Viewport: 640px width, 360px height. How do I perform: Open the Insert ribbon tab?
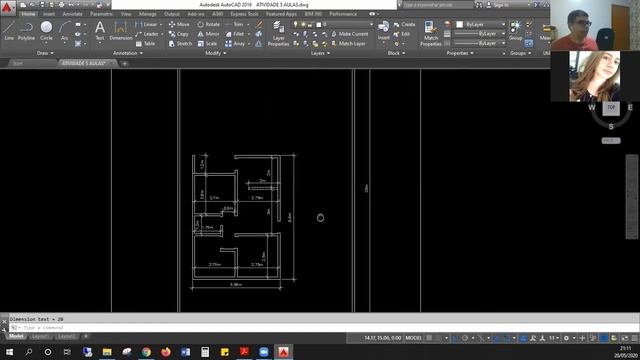[x=49, y=14]
